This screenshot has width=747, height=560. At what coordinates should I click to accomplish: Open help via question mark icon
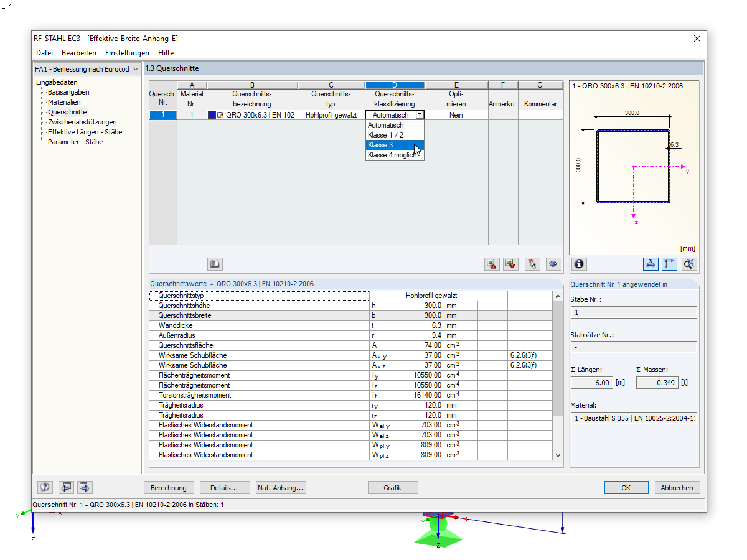coord(45,487)
